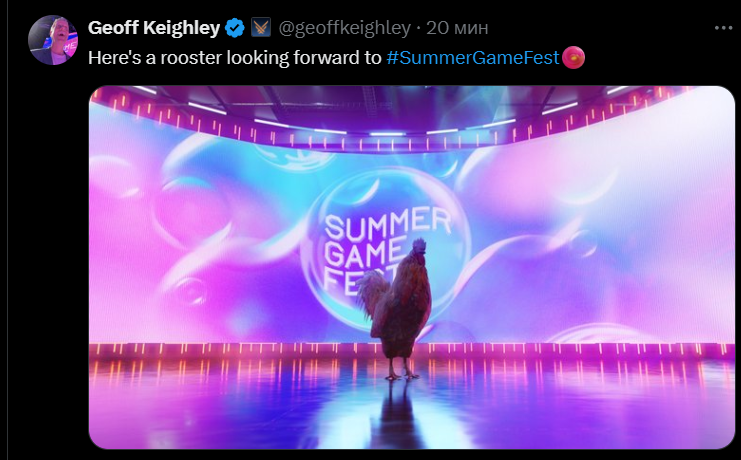Click the row of orange floor lights

(411, 349)
